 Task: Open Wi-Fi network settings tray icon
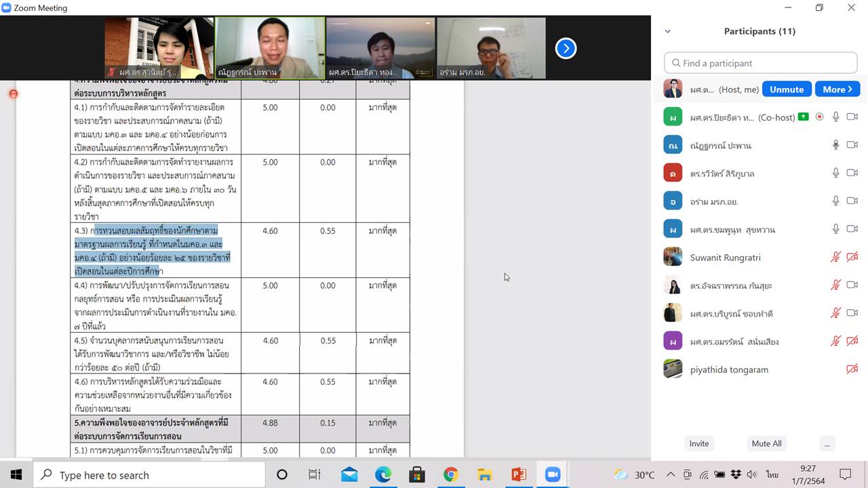coord(704,474)
